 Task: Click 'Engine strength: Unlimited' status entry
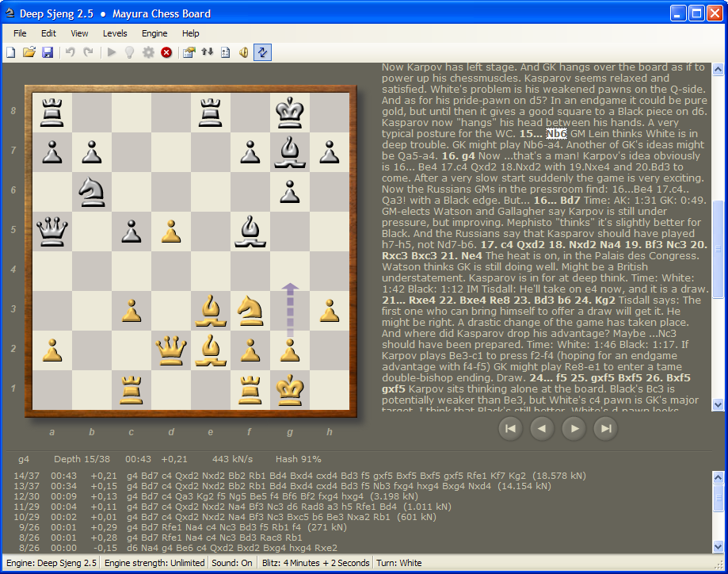[154, 563]
